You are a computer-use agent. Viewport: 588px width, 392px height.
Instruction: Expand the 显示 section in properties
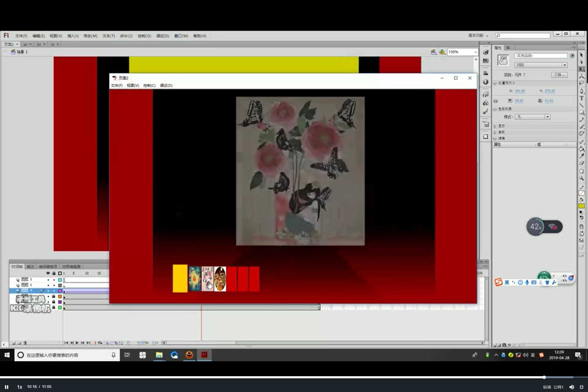click(495, 126)
